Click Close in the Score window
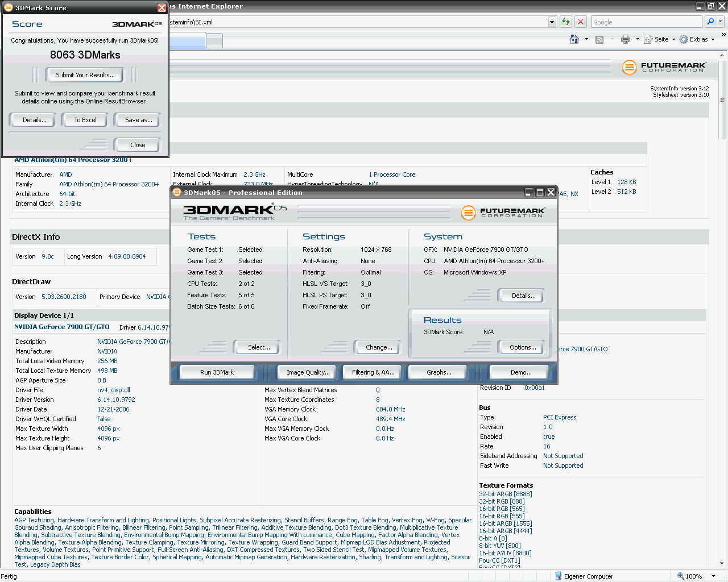Screen dimensions: 728x582 137,145
